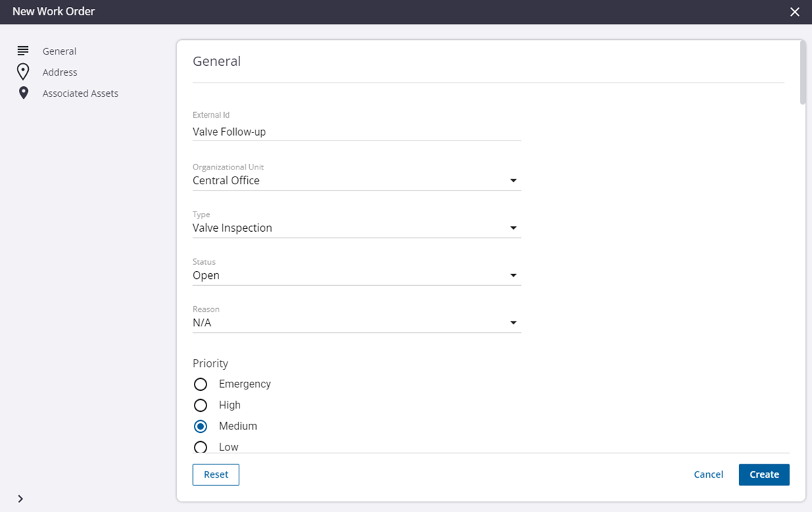The height and width of the screenshot is (512, 812).
Task: Choose High priority option
Action: point(201,406)
